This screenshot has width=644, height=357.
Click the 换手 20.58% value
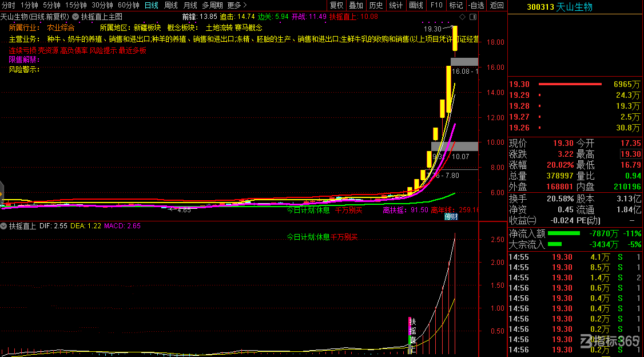tap(560, 199)
